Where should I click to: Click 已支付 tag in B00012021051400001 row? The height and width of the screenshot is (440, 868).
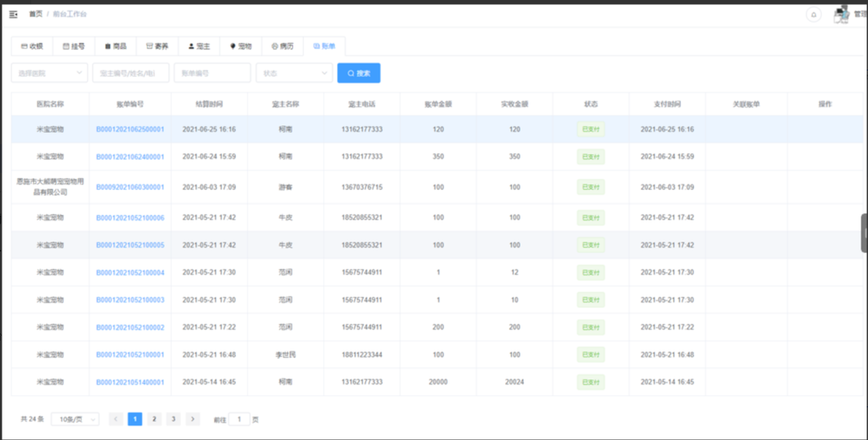[x=591, y=383]
